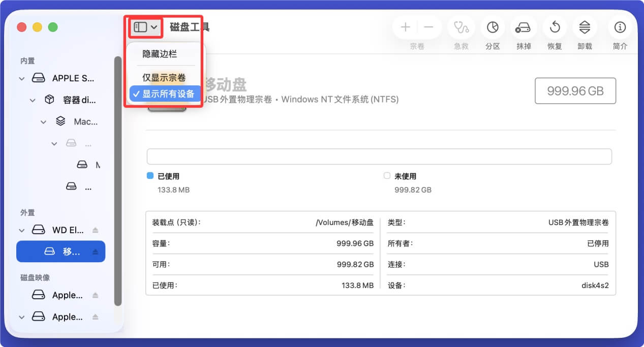The image size is (644, 347).
Task: Expand the 容器 di... sidebar item
Action: click(33, 100)
